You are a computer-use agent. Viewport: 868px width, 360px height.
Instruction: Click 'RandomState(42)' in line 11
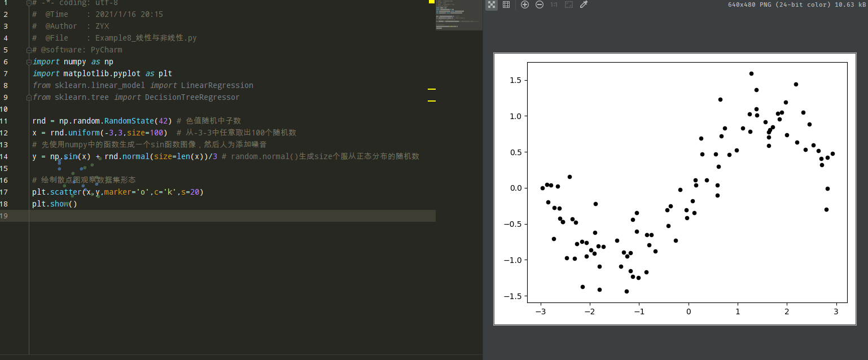[x=138, y=121]
